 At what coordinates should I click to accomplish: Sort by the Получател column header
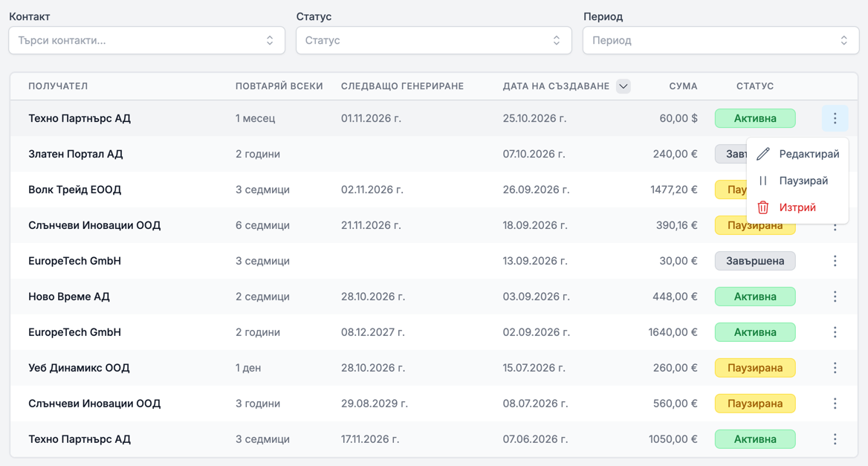point(58,86)
